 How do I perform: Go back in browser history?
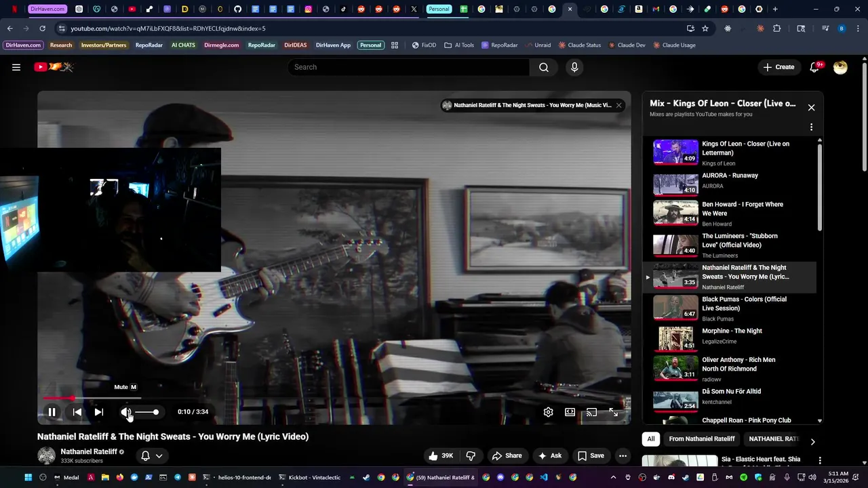pos(9,28)
